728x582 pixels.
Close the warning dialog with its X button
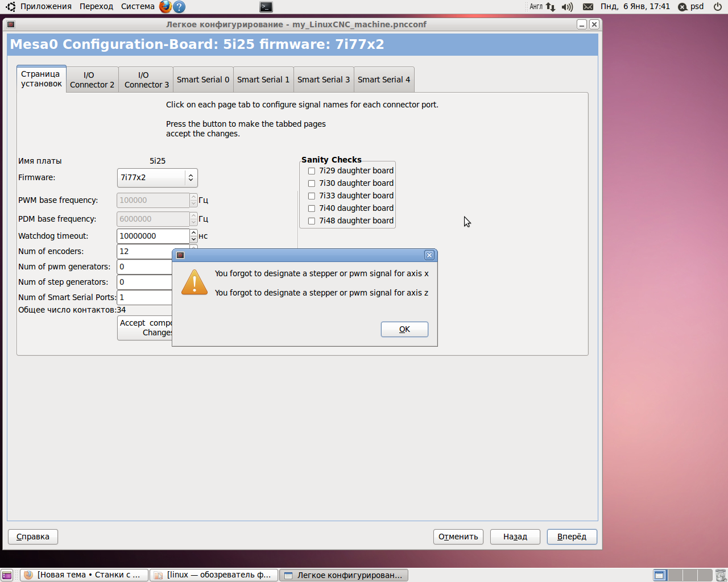tap(429, 255)
